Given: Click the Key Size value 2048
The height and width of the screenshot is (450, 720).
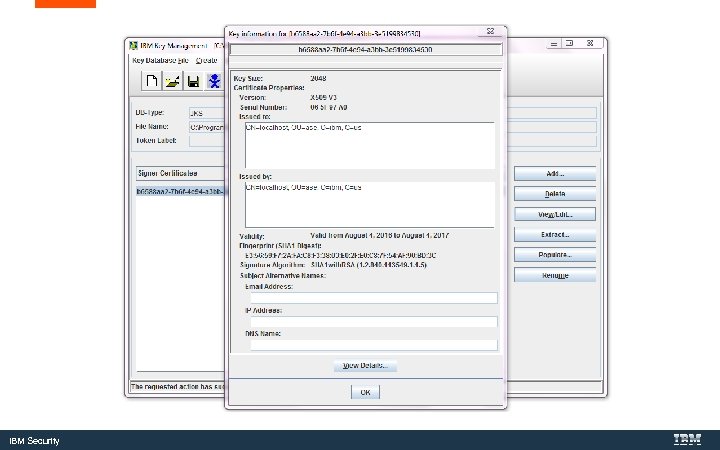Looking at the screenshot, I should pyautogui.click(x=318, y=79).
